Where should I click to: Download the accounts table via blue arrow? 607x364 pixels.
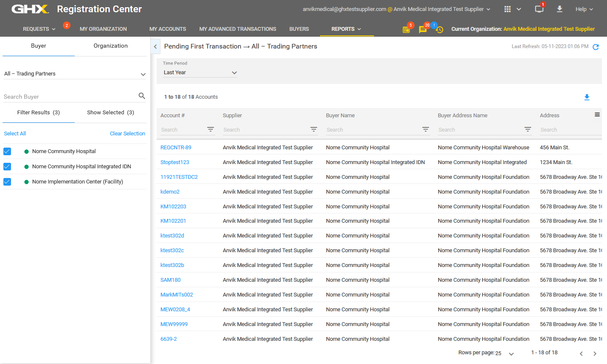click(587, 97)
